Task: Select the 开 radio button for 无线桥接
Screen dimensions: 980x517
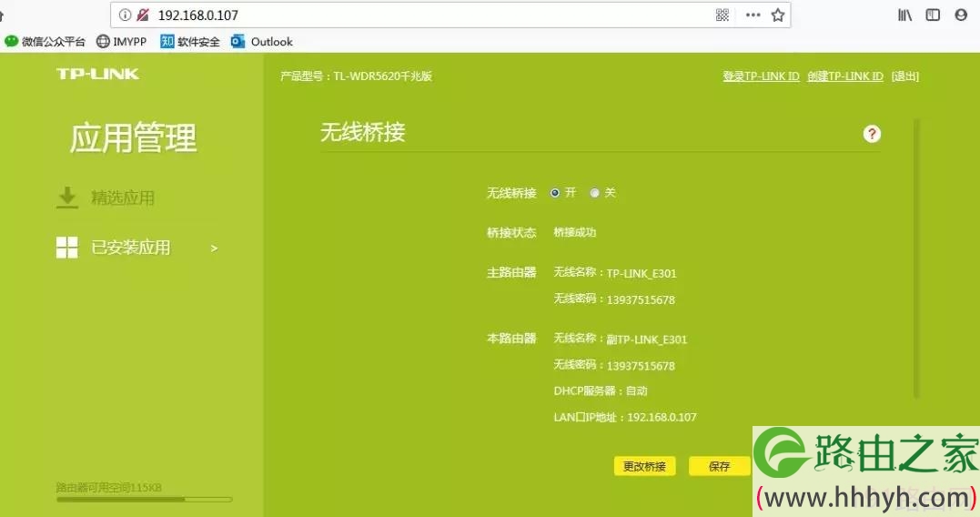Action: 554,193
